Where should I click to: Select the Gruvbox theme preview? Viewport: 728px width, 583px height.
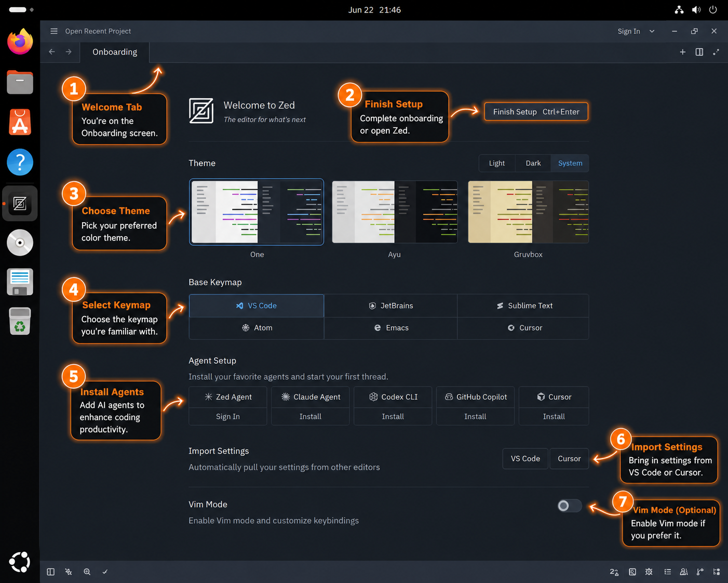pyautogui.click(x=528, y=212)
